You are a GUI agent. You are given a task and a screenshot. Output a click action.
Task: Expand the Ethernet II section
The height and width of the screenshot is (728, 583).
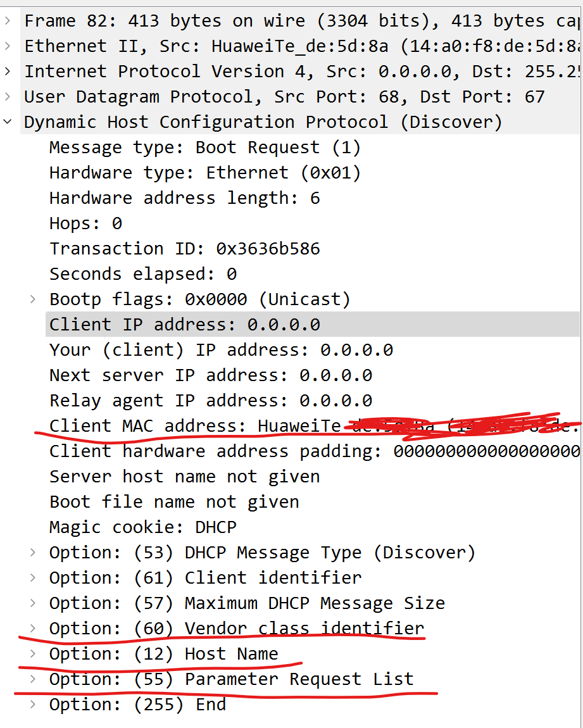pyautogui.click(x=8, y=46)
